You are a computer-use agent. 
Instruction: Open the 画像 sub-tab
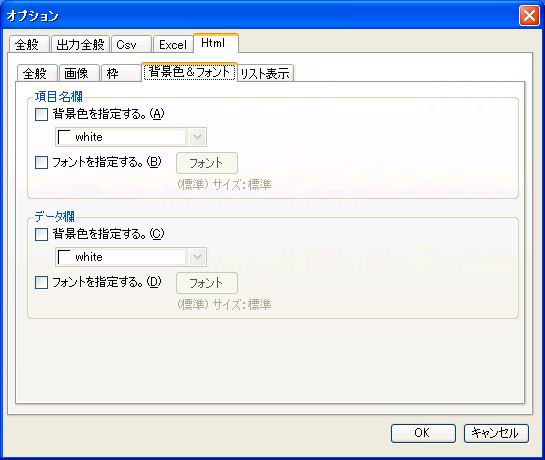[79, 73]
